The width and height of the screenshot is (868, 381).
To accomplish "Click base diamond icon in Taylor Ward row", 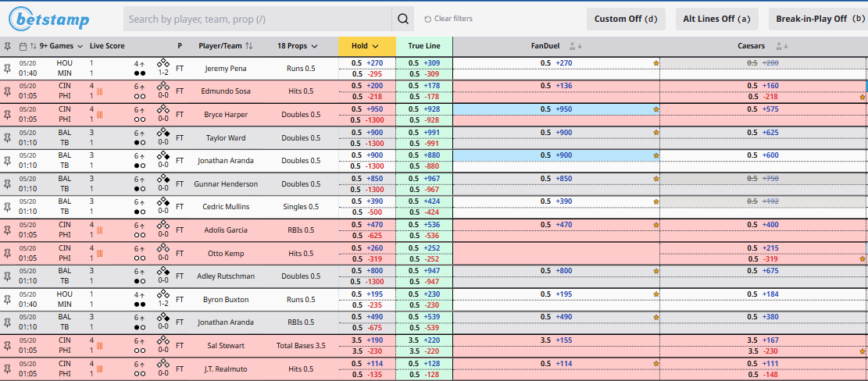I will pos(163,132).
